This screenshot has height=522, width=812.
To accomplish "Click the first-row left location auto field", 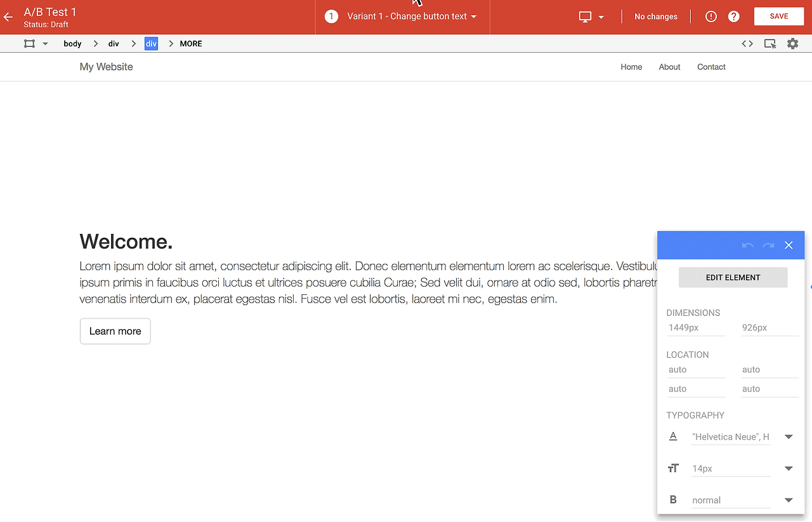I will [696, 370].
